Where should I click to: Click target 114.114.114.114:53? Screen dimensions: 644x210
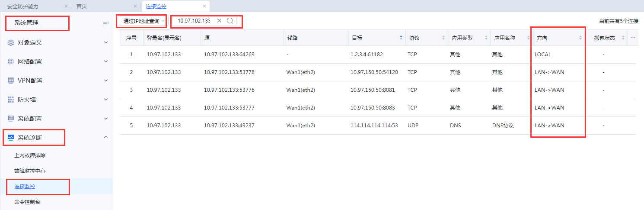(374, 126)
